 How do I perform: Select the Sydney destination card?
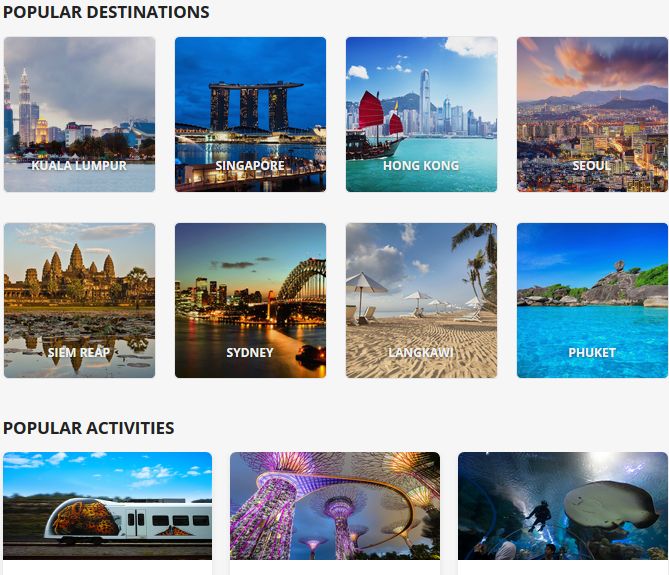click(250, 300)
